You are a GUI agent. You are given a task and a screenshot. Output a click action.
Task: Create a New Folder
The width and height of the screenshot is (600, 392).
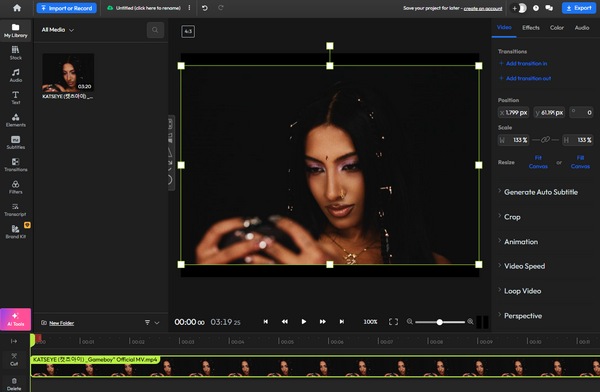pyautogui.click(x=57, y=323)
